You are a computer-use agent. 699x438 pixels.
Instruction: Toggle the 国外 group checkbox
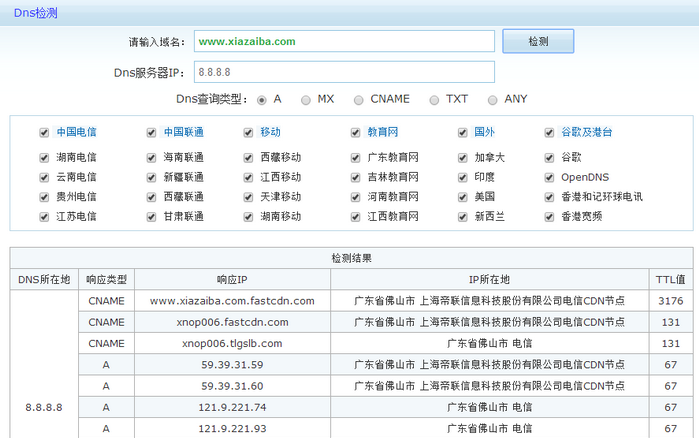click(463, 132)
